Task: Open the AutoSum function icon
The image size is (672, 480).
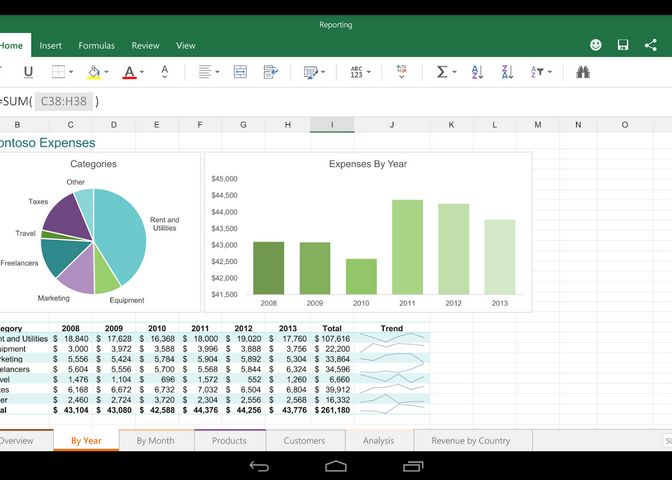Action: point(442,72)
